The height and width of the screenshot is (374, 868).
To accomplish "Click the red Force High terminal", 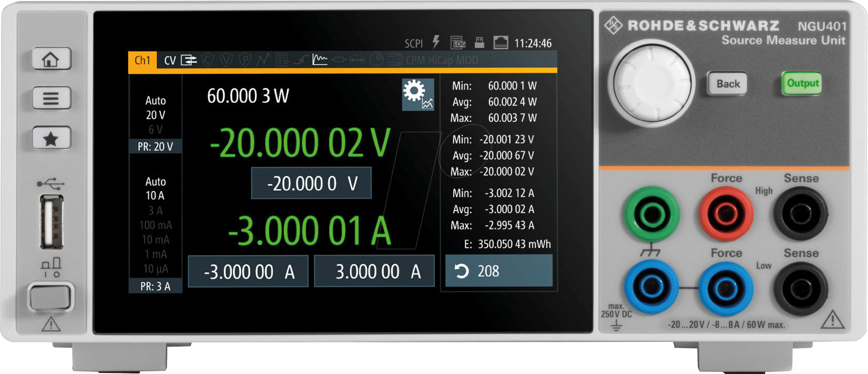I will point(726,214).
